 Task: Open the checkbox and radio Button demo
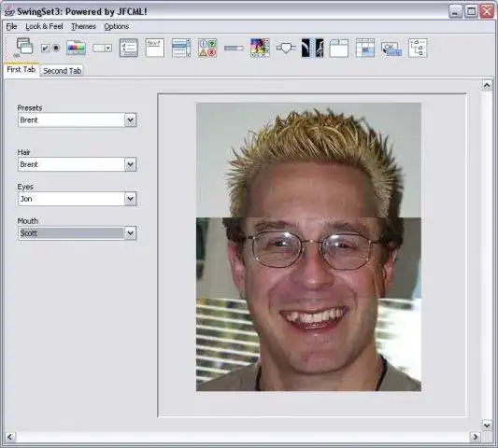(50, 48)
